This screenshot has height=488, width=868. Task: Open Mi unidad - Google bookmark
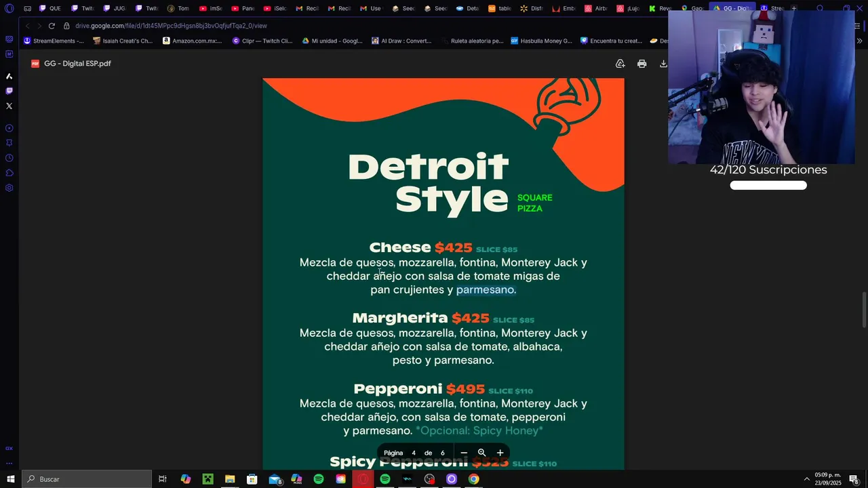click(332, 41)
